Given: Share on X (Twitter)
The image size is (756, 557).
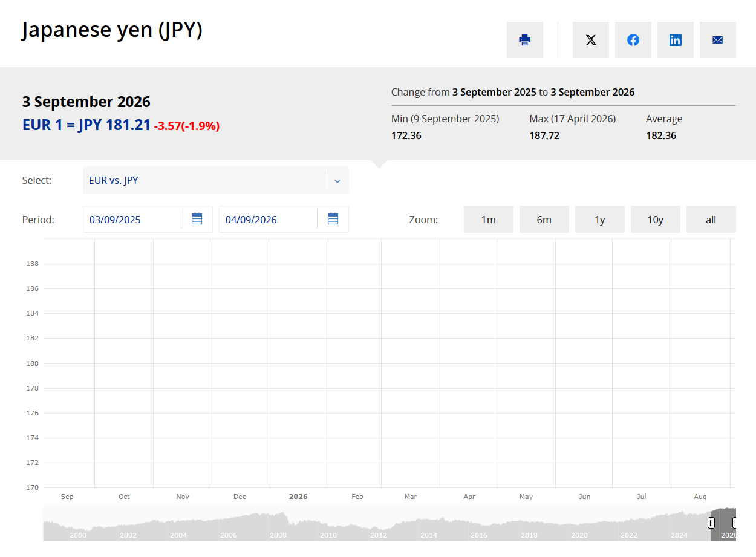Looking at the screenshot, I should pyautogui.click(x=591, y=40).
